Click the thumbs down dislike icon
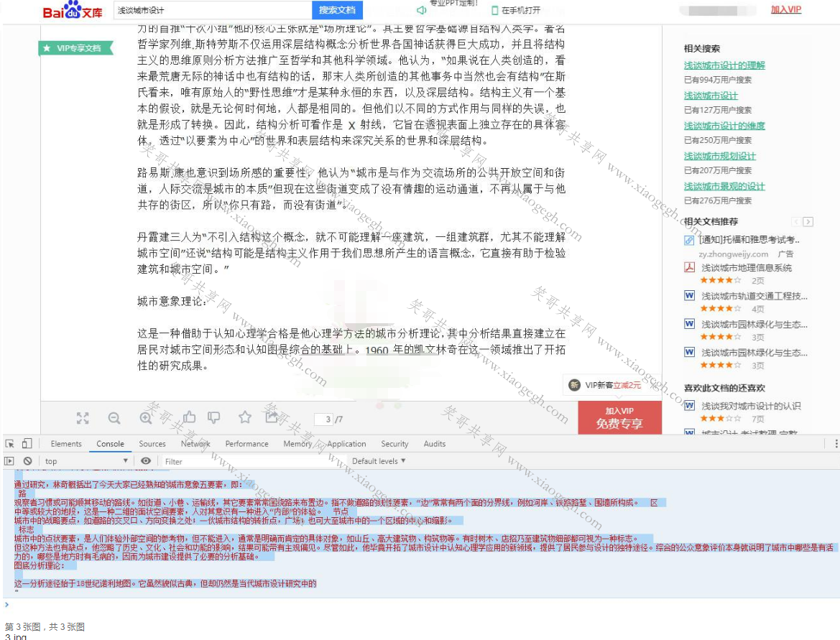840x640 pixels. coord(213,417)
